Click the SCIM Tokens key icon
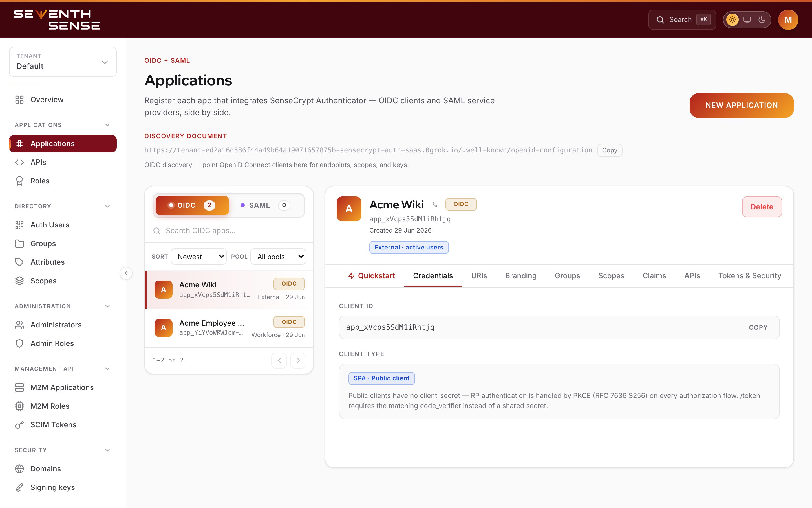Viewport: 812px width, 508px height. point(19,425)
